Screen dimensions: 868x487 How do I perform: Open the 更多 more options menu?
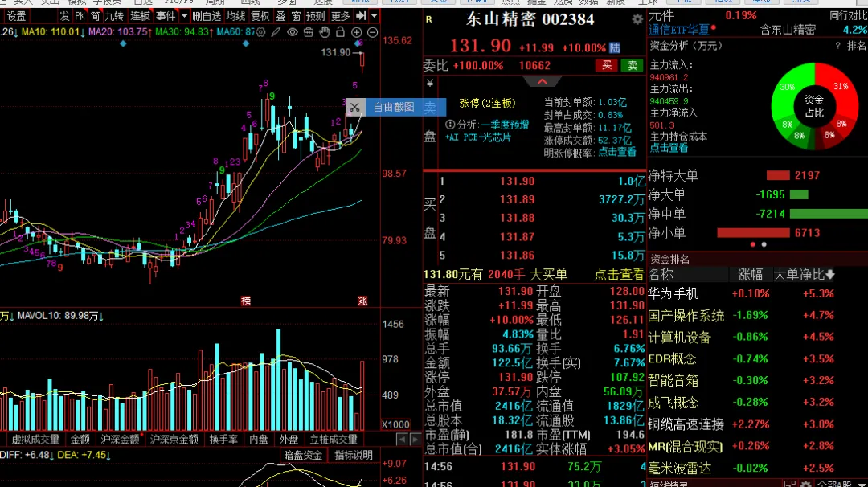[x=341, y=17]
